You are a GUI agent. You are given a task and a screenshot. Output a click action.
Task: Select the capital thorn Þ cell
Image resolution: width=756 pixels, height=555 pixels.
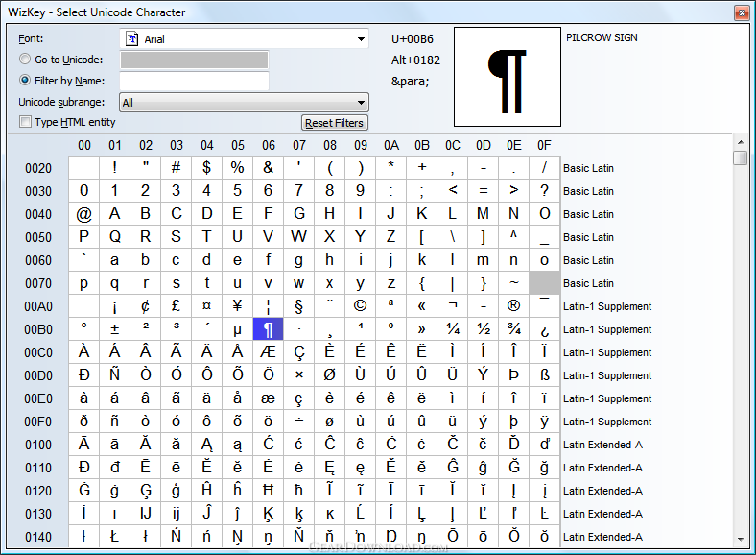[x=513, y=375]
